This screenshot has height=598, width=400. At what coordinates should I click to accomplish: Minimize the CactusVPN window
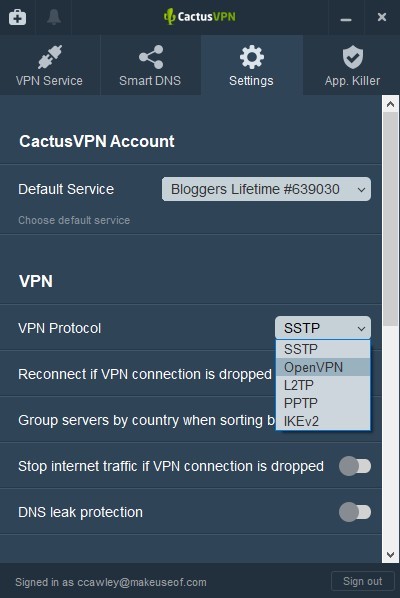pos(346,18)
